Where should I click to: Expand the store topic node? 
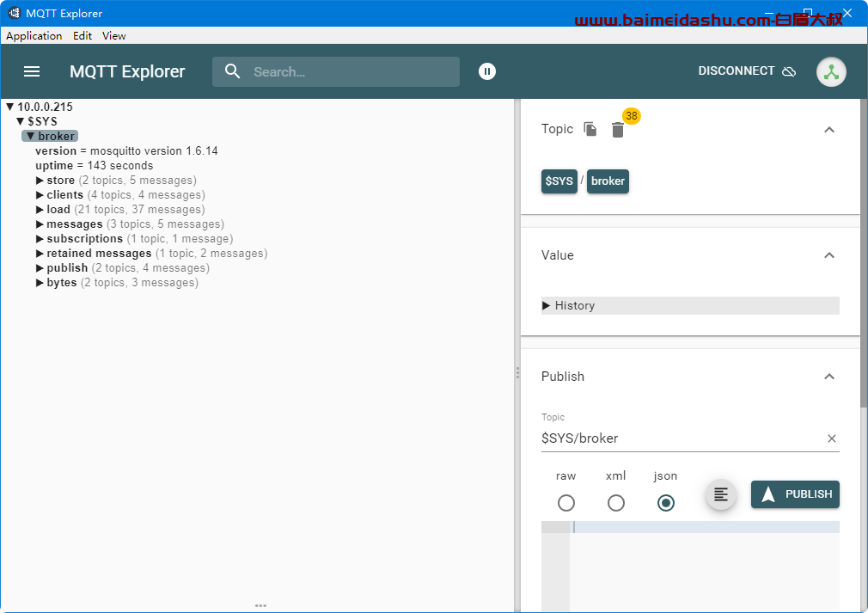[x=40, y=181]
